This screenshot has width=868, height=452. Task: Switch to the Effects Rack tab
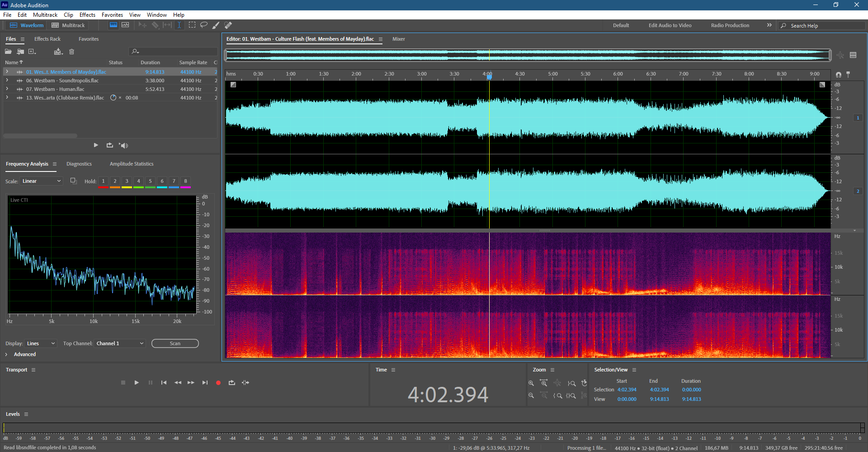click(x=47, y=39)
